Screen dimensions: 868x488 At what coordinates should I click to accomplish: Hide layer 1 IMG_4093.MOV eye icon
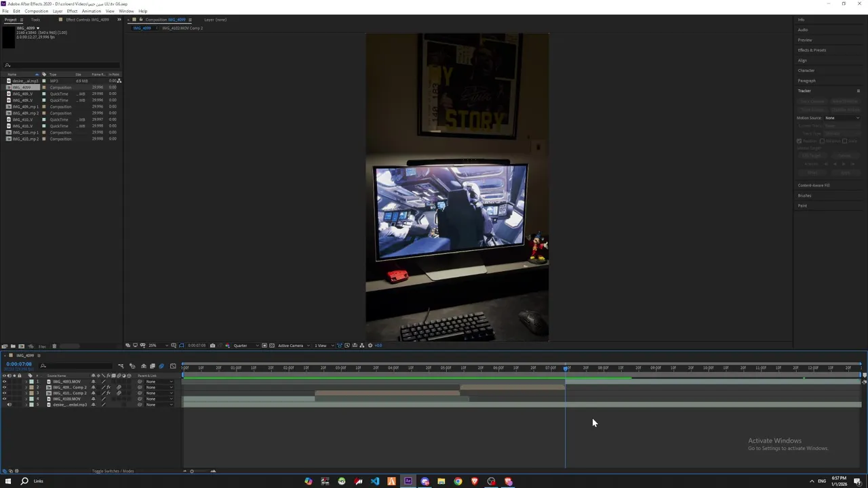point(4,382)
